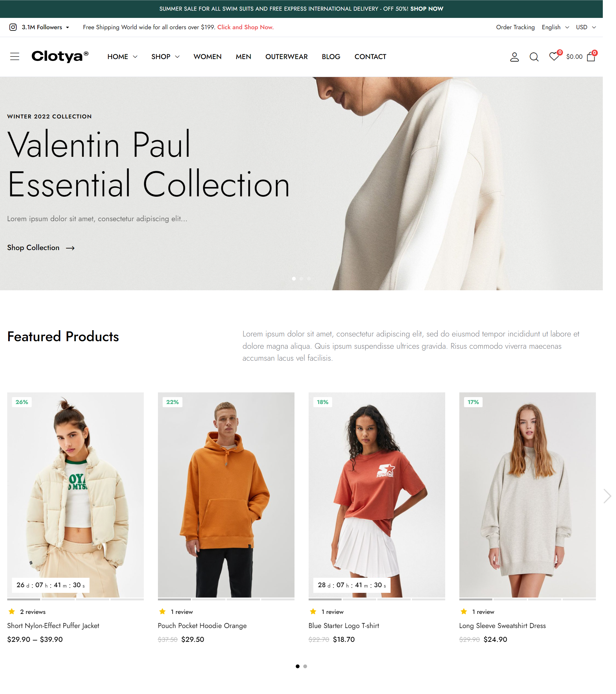The height and width of the screenshot is (694, 616).
Task: Open the SHOP menu
Action: pos(165,57)
